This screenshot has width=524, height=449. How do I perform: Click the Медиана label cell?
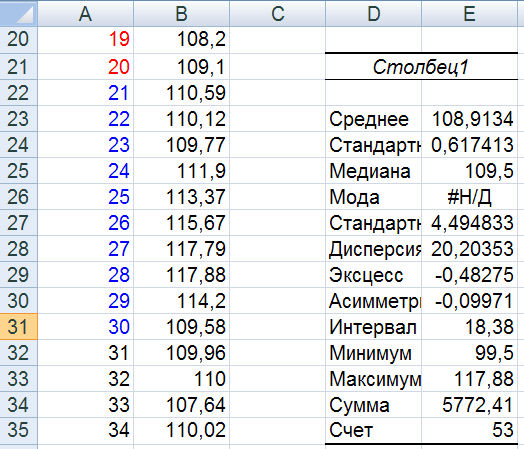[x=374, y=171]
